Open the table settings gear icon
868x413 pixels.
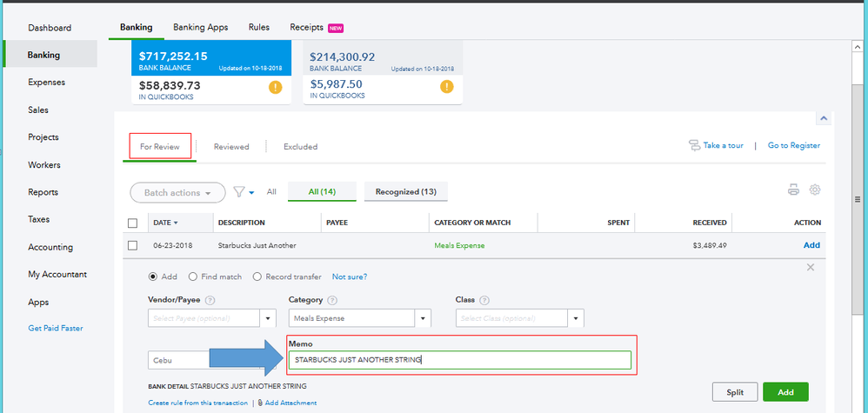(x=815, y=190)
